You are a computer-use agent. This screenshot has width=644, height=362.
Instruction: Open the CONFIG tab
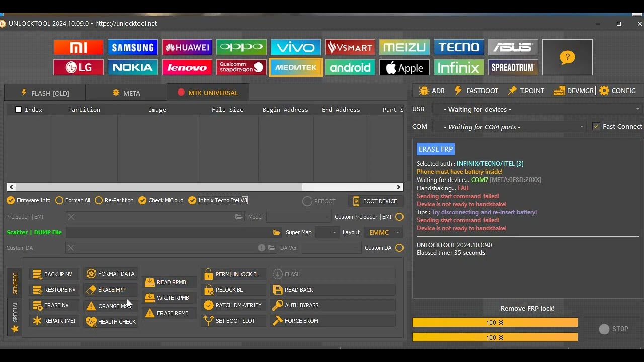(618, 90)
